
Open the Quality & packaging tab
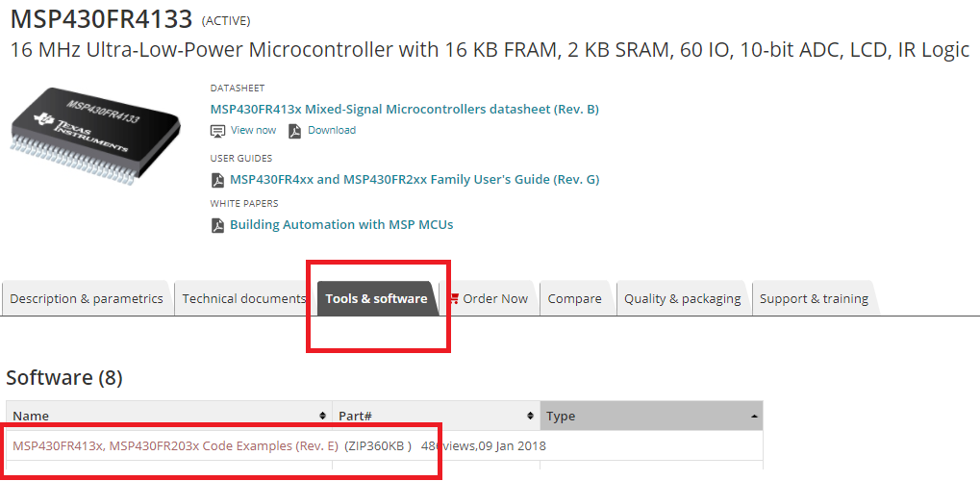click(x=682, y=299)
